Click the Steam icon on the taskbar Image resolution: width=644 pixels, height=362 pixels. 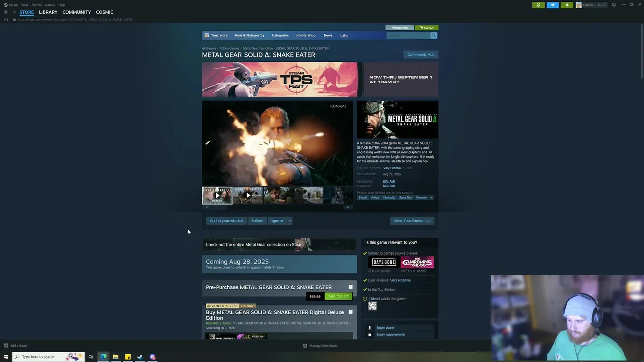[140, 357]
